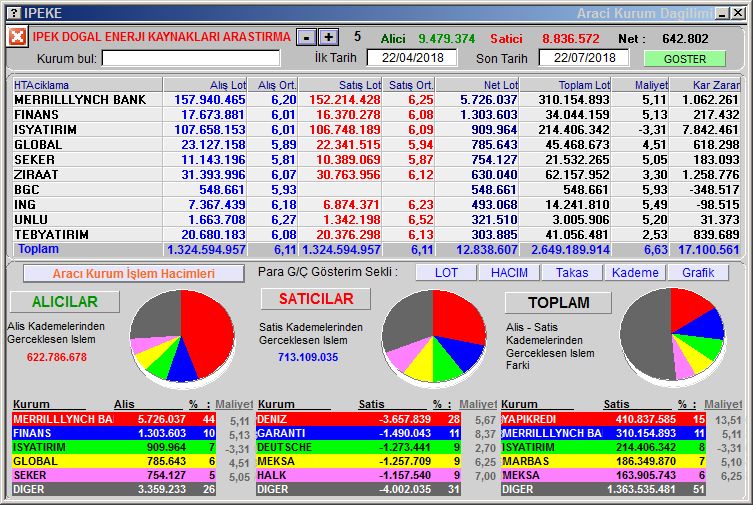
Task: Select the ISYATIRIM table row
Action: [376, 130]
